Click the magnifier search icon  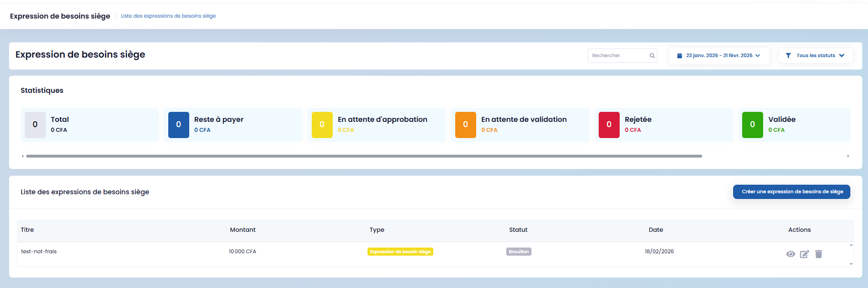point(652,56)
